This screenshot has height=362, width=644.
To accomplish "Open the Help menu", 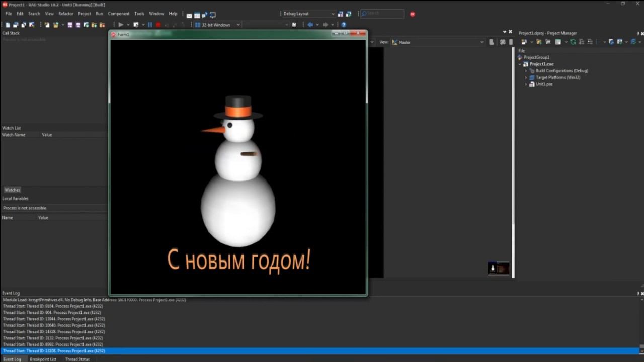I will point(173,14).
